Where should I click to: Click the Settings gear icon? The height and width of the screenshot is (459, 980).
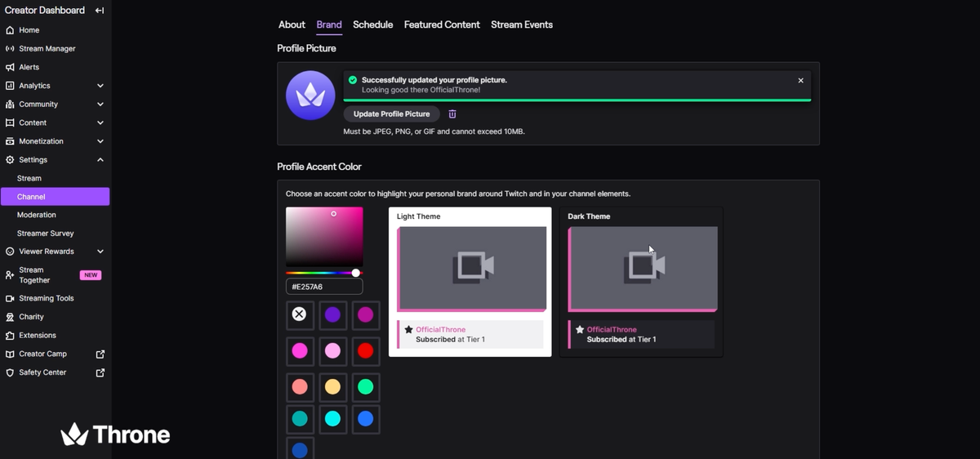10,160
